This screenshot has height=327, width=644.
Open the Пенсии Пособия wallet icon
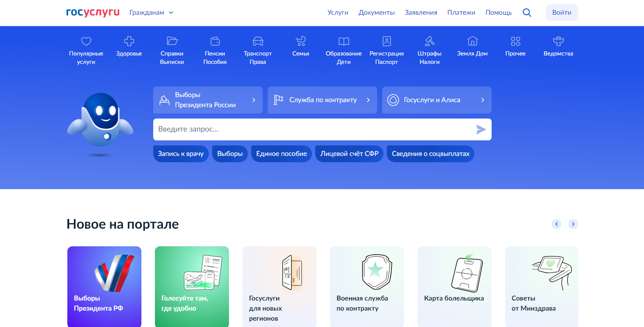215,41
